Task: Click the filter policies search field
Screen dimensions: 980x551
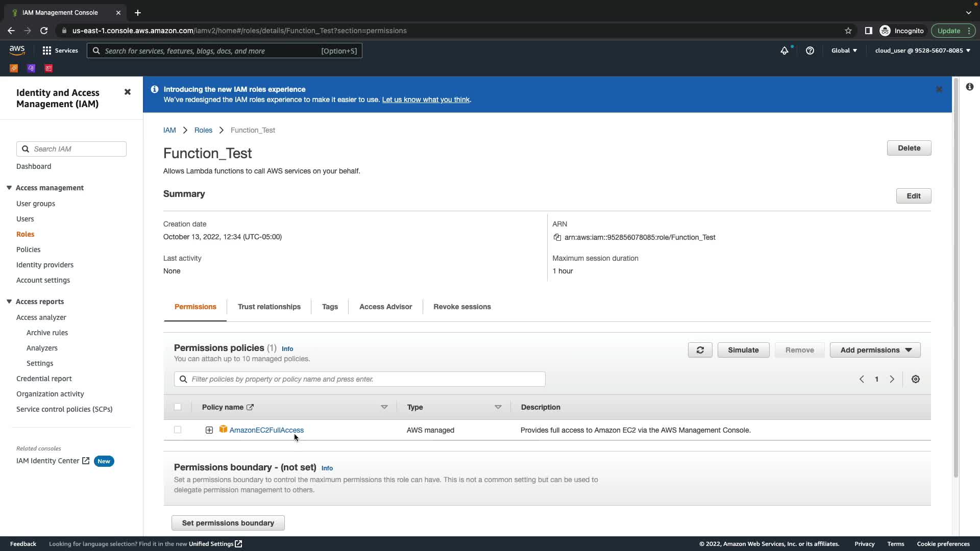Action: pos(359,379)
